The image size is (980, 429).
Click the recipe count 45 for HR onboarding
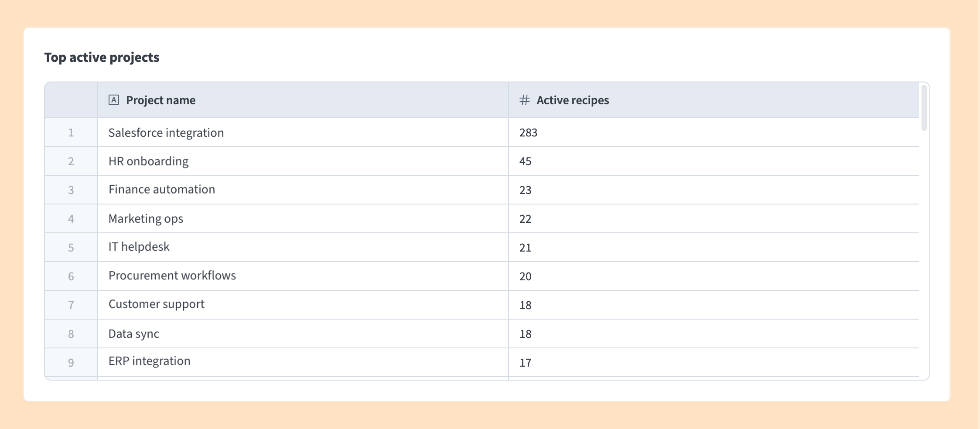(525, 161)
